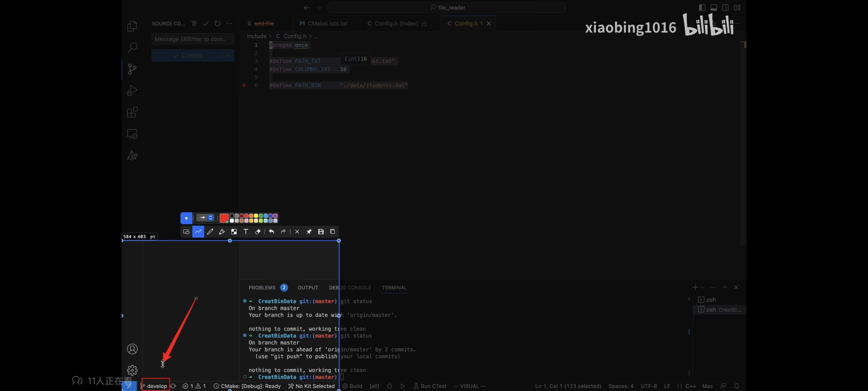Image resolution: width=868 pixels, height=391 pixels.
Task: Save the screenshot with floppy icon
Action: [320, 231]
